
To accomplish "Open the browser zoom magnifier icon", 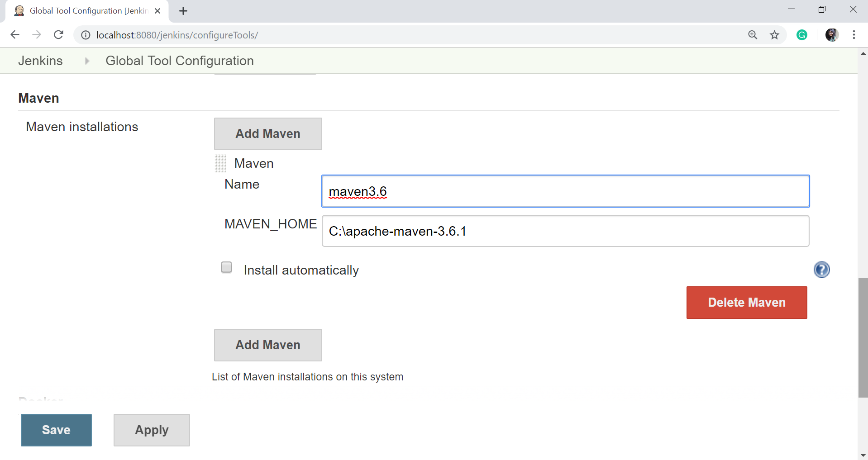I will pos(753,35).
